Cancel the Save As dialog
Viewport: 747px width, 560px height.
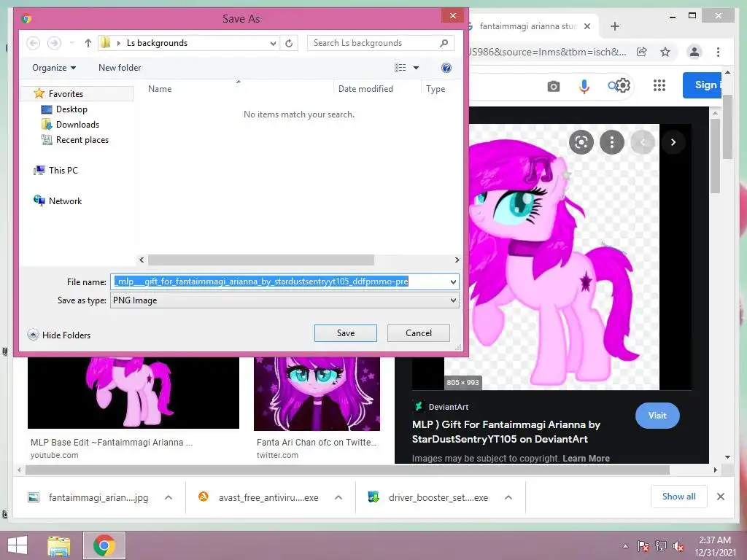tap(418, 332)
